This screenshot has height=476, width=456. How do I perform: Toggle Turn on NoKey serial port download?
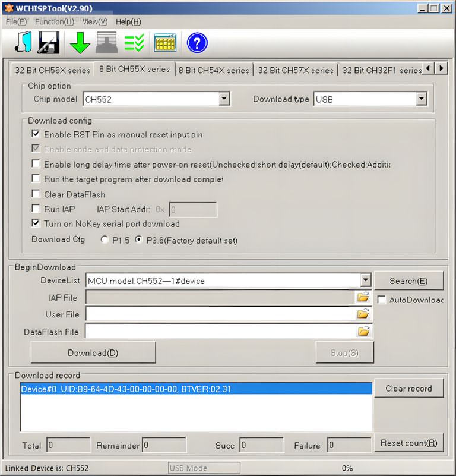coord(36,223)
